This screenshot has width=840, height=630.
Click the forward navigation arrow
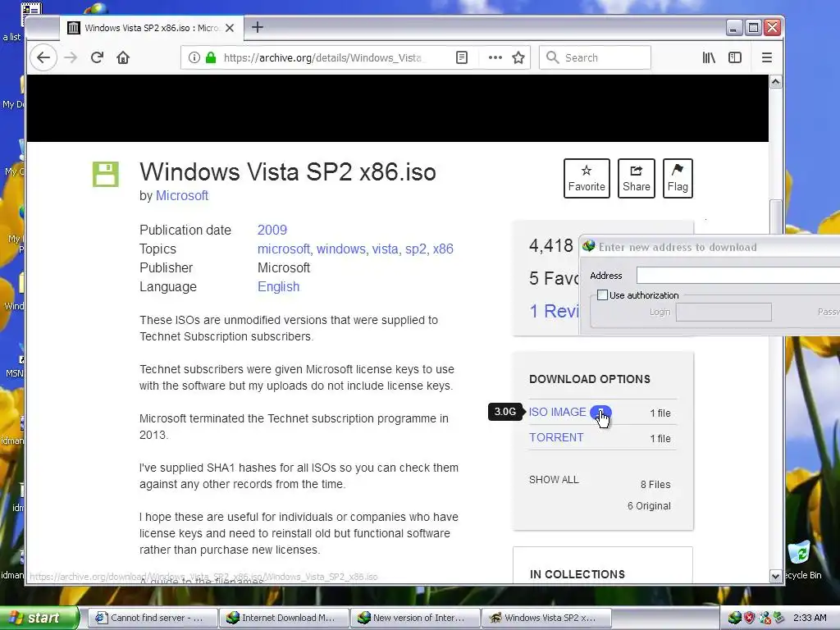coord(71,57)
